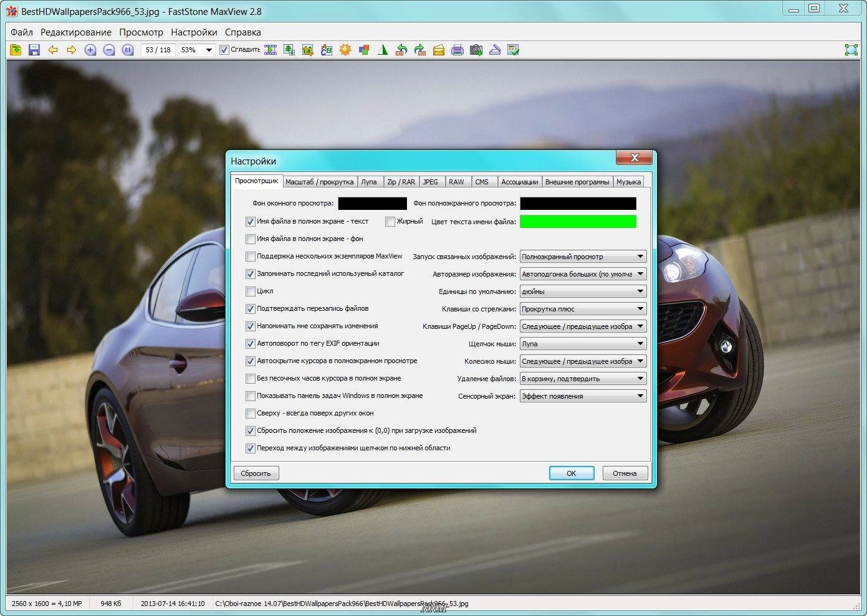Image resolution: width=867 pixels, height=616 pixels.
Task: Click the Zoom Out magnifier icon
Action: pos(109,50)
